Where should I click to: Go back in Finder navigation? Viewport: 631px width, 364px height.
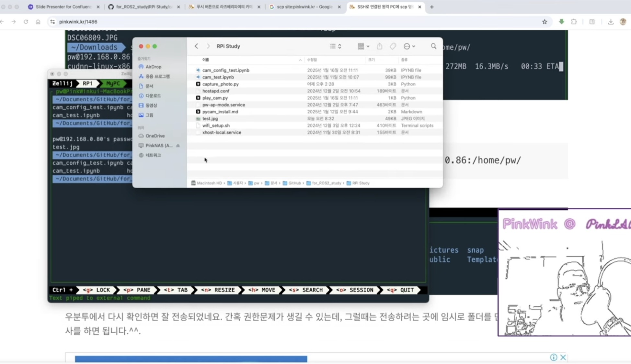point(196,46)
